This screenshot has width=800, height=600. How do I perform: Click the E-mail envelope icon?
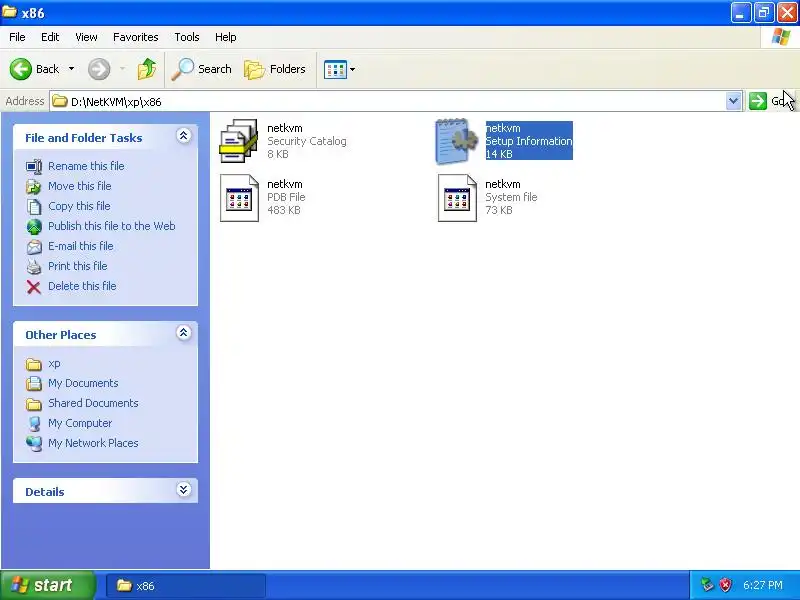[x=34, y=247]
